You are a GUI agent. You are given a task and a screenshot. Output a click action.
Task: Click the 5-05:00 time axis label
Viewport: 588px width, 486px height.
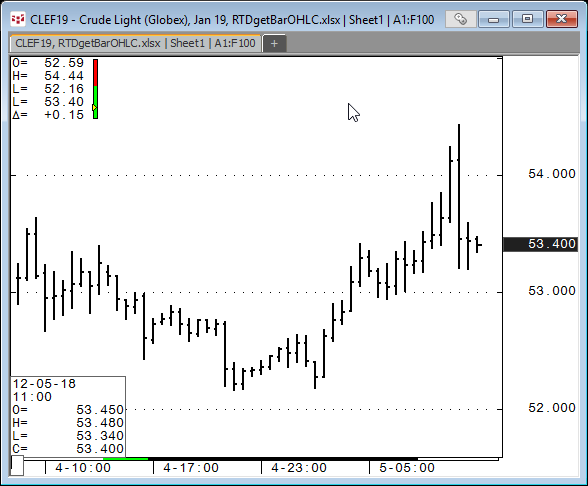[407, 468]
